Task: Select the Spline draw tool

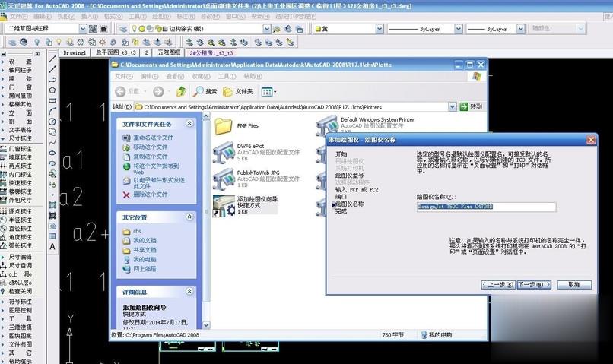Action: [x=52, y=143]
